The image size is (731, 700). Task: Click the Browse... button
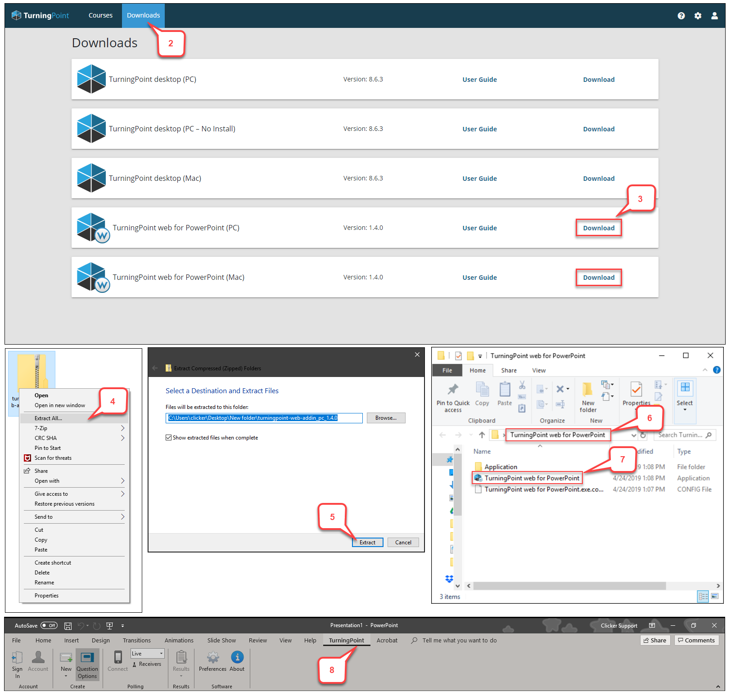[386, 418]
